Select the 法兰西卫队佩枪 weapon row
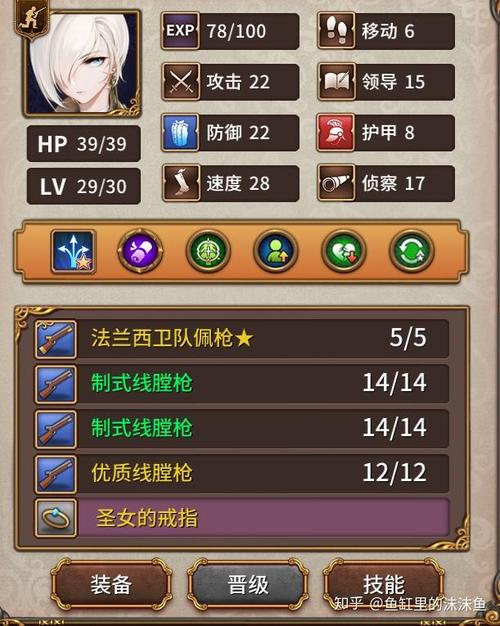 click(242, 339)
